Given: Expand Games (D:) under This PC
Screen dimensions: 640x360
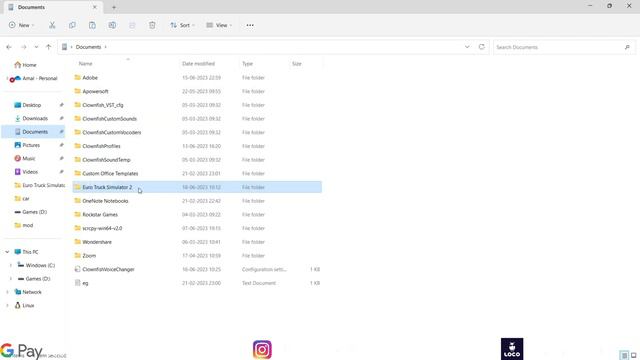Looking at the screenshot, I should coord(11,279).
